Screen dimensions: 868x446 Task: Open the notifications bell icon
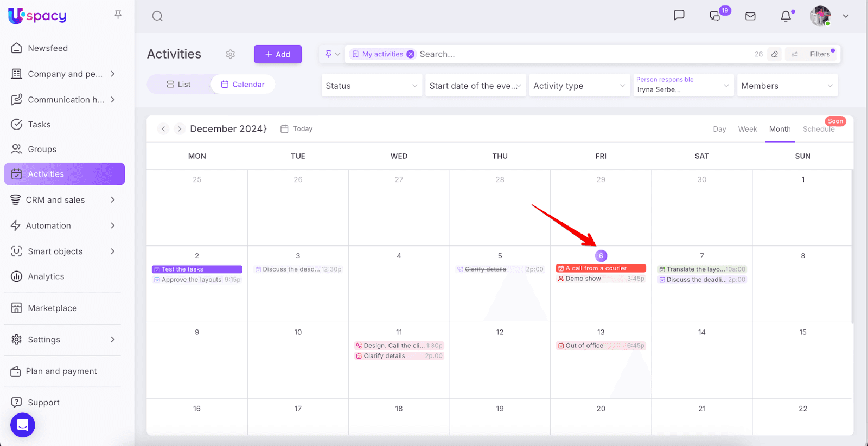point(786,16)
